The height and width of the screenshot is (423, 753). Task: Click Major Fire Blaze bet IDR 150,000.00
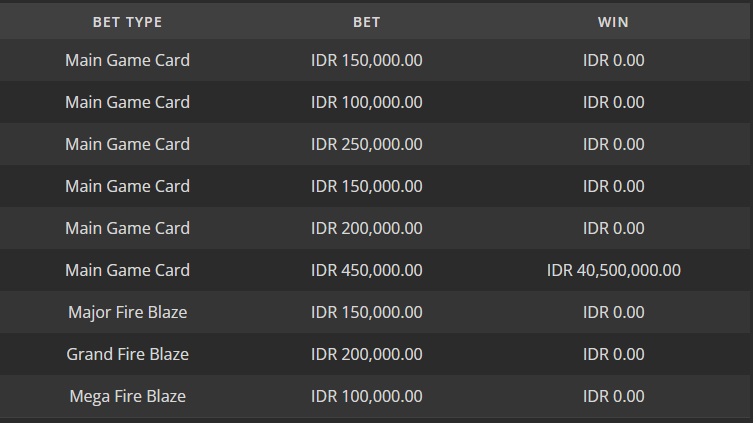pos(366,312)
